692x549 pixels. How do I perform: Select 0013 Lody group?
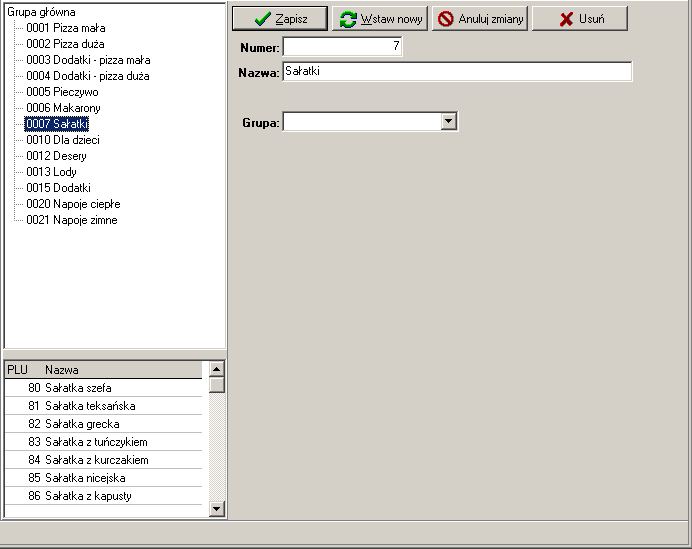tap(51, 172)
